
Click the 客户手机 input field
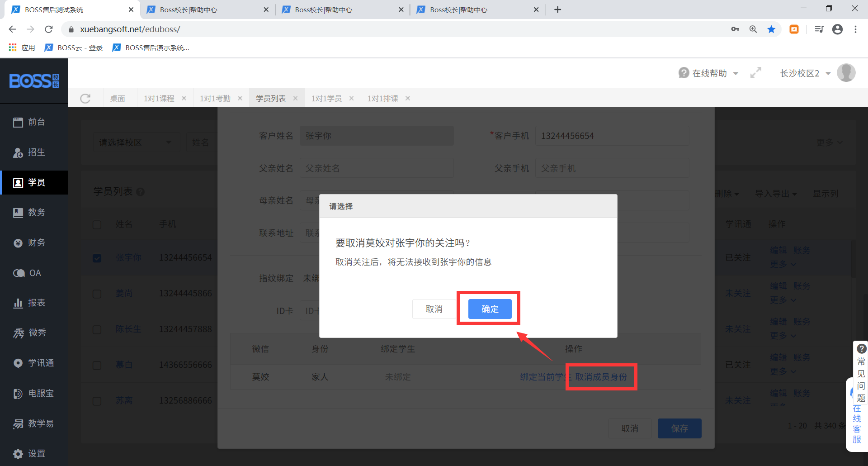point(612,136)
